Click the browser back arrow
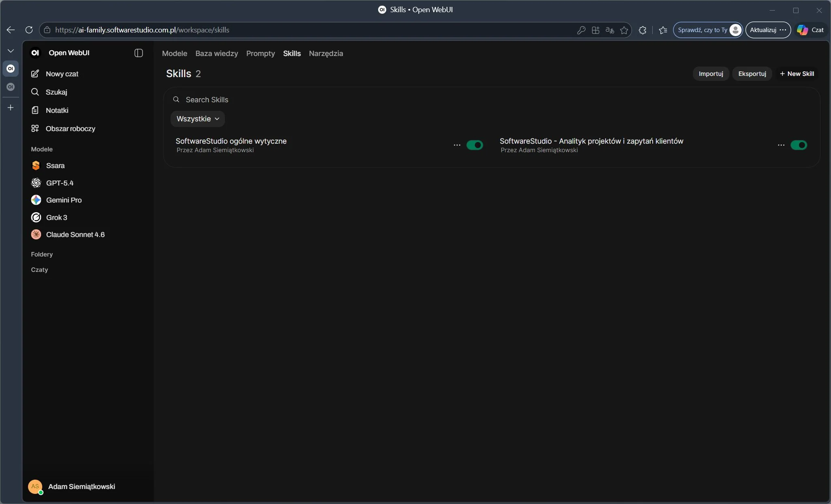The image size is (831, 504). (x=11, y=30)
